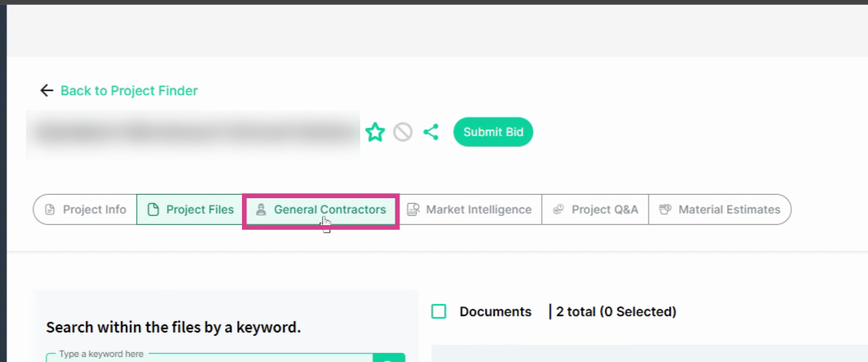Image resolution: width=868 pixels, height=362 pixels.
Task: Open the Project Q&A tab
Action: 595,210
